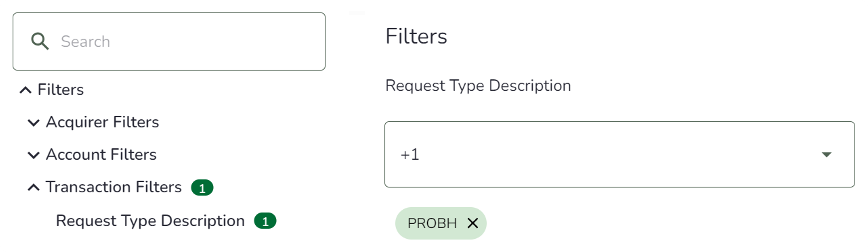Click the Filters panel heading
The width and height of the screenshot is (868, 252).
pyautogui.click(x=416, y=36)
